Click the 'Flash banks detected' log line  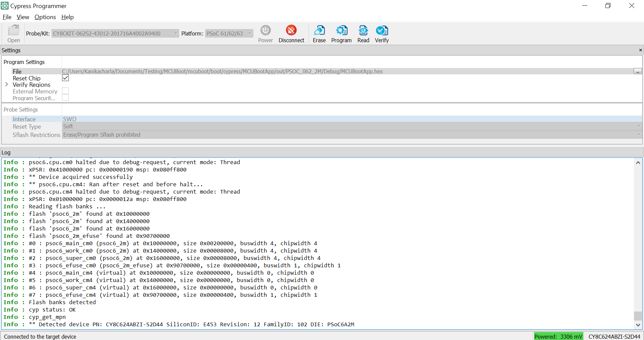50,302
